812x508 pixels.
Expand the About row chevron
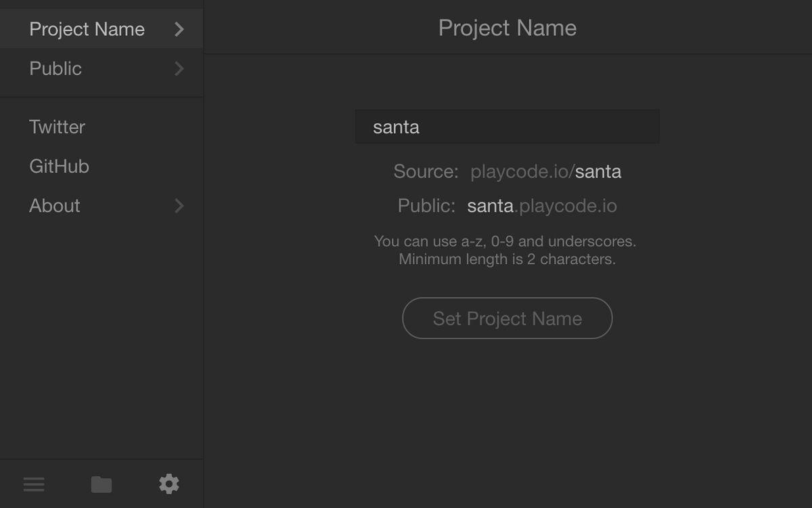179,206
